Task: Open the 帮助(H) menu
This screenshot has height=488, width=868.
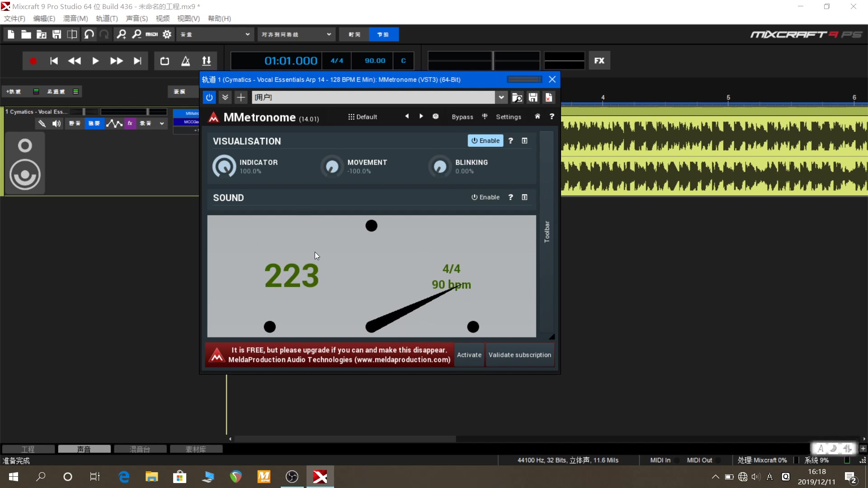Action: [x=219, y=19]
